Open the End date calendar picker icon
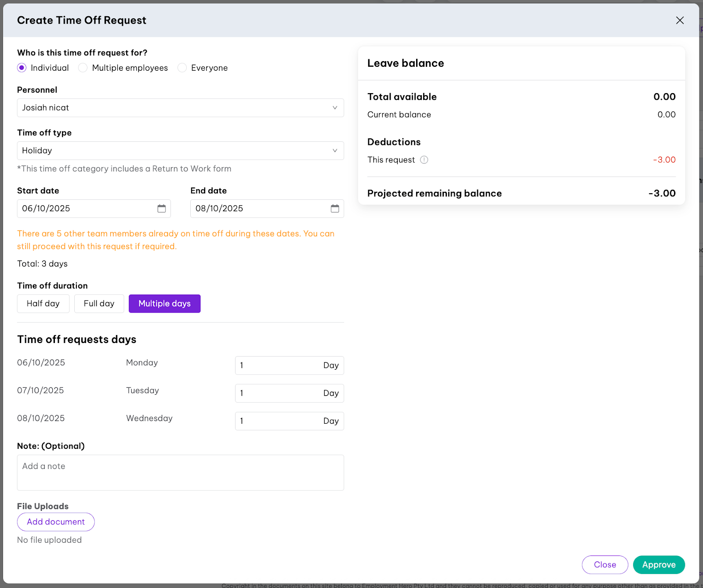 point(335,209)
